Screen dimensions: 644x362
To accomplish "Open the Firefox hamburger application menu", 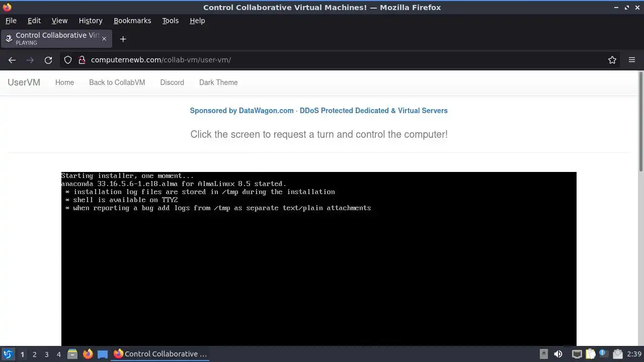I will tap(632, 60).
